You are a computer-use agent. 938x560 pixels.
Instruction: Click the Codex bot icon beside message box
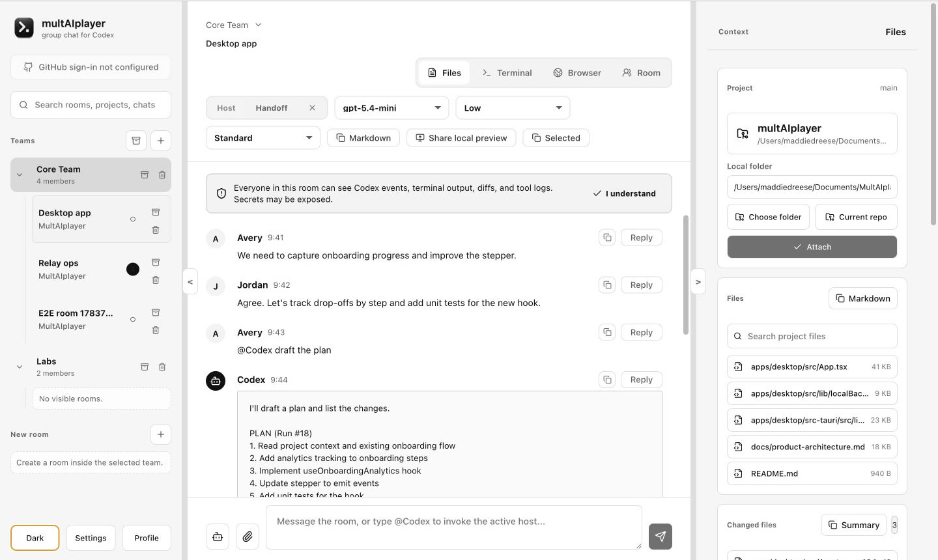pos(218,537)
